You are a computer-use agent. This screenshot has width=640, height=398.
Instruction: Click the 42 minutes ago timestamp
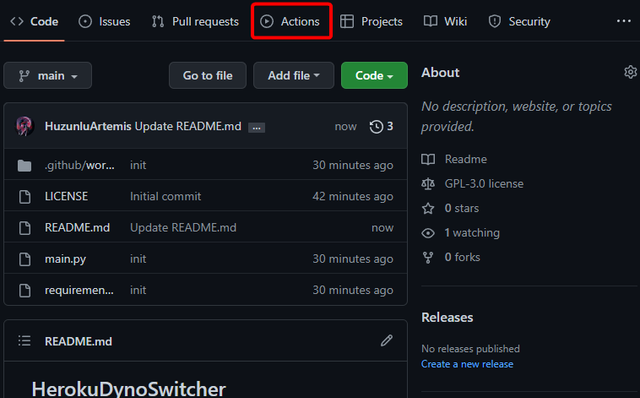[x=353, y=196]
